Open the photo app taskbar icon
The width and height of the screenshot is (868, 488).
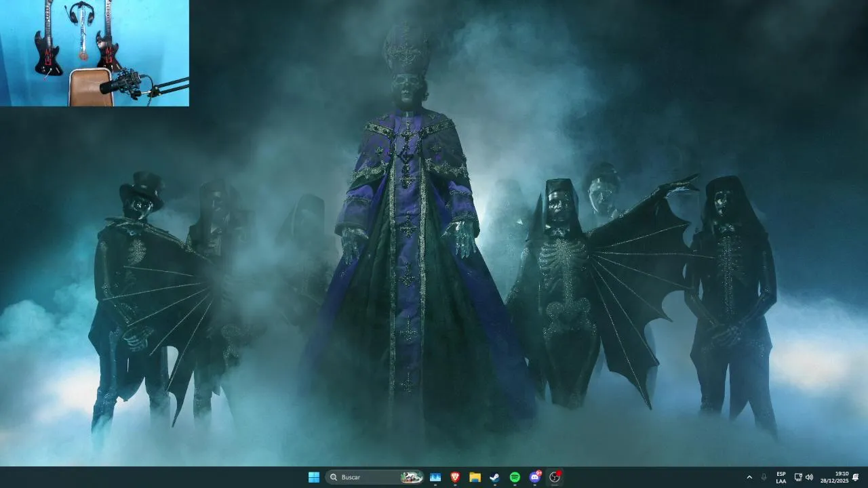(x=435, y=477)
